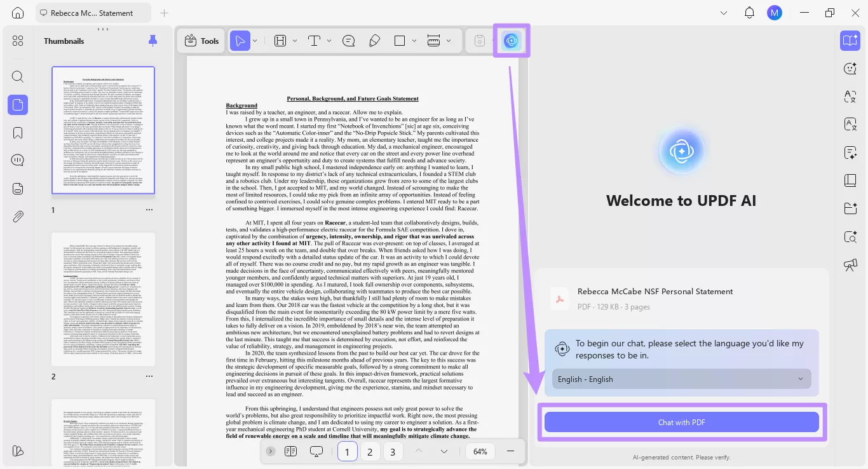Open the AI translate panel on the right
This screenshot has height=469, width=868.
[850, 97]
